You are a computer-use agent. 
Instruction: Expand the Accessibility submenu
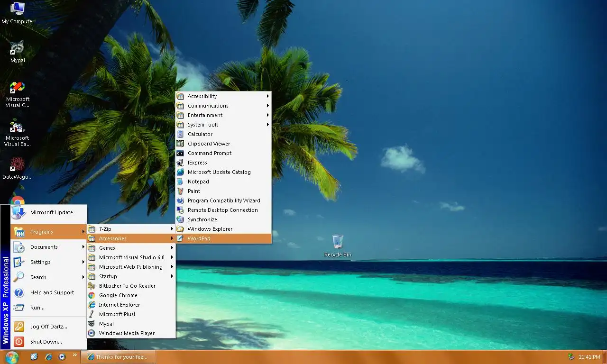coord(223,96)
